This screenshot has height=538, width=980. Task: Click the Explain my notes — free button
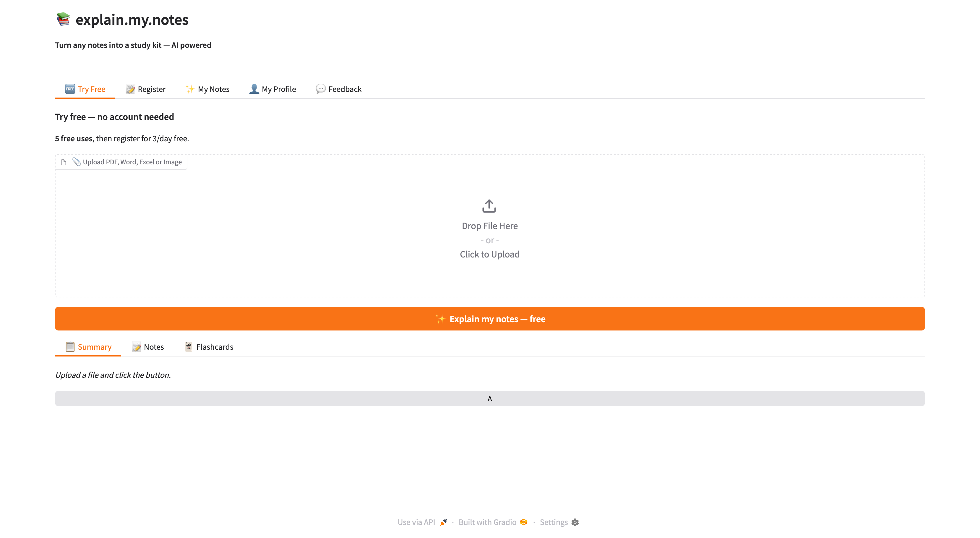click(490, 318)
